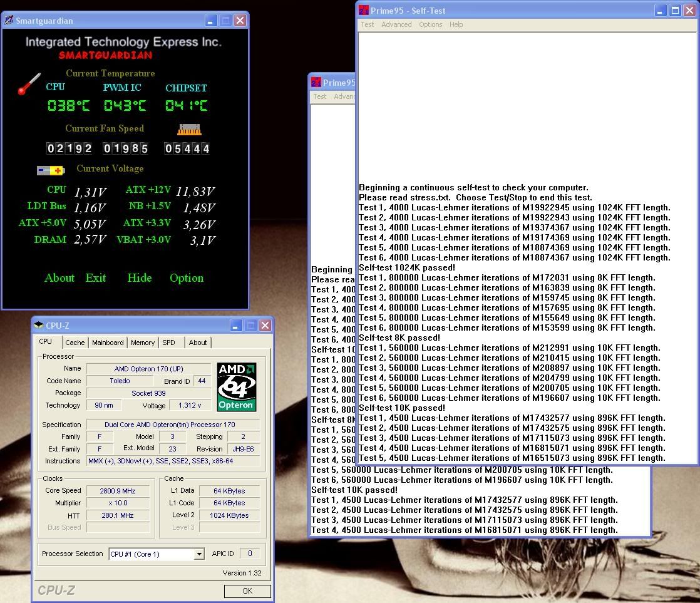Close the Smartguardian window
This screenshot has width=700, height=603.
240,20
